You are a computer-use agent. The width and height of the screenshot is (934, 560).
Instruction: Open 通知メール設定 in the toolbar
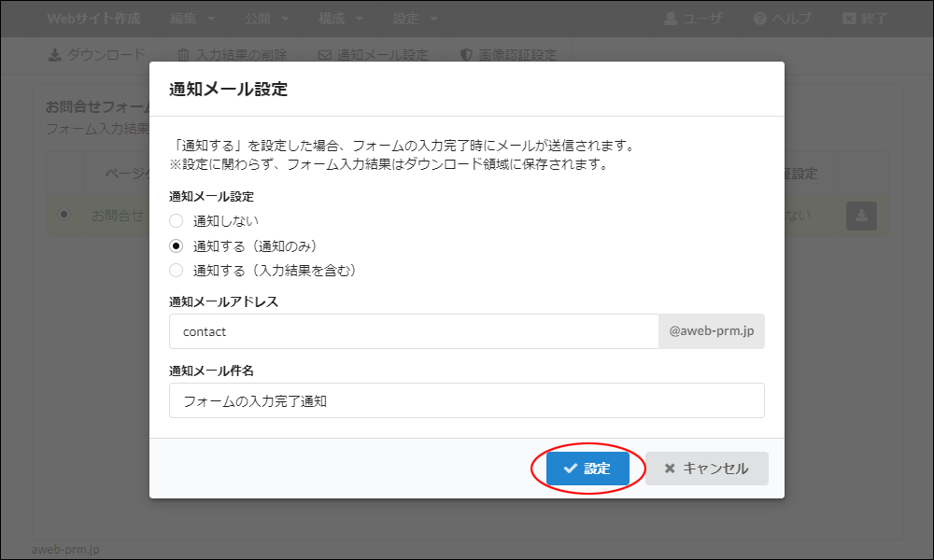[x=373, y=55]
